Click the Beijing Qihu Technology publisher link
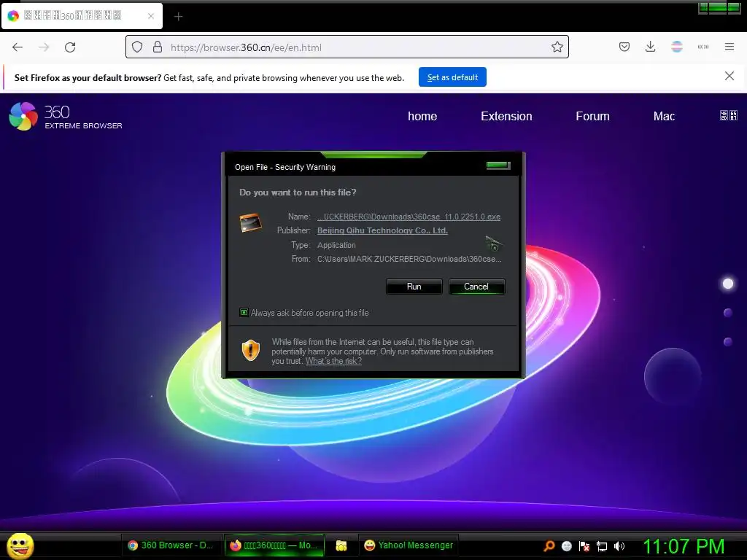Screen dimensions: 747x560 click(382, 230)
